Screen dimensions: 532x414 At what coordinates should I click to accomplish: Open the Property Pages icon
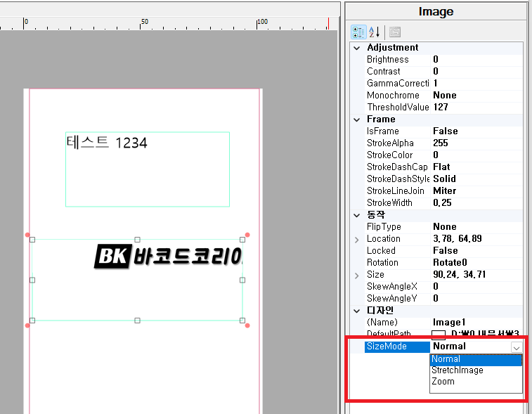click(394, 32)
